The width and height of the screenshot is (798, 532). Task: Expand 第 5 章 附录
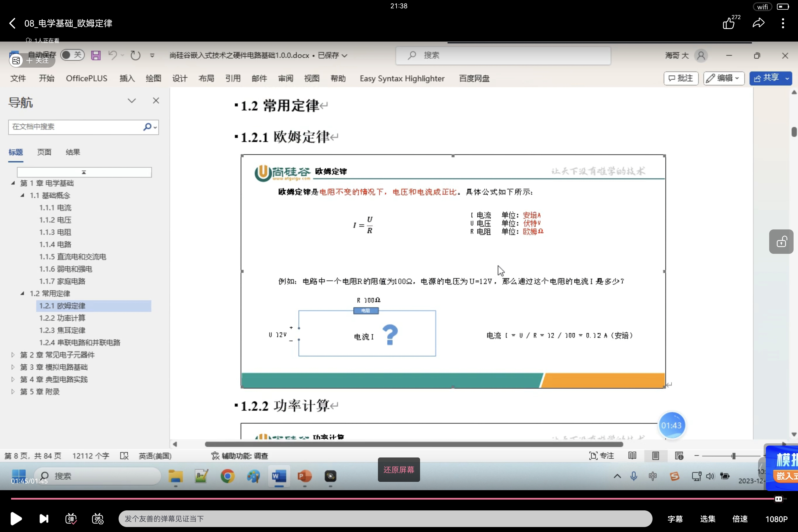point(13,391)
